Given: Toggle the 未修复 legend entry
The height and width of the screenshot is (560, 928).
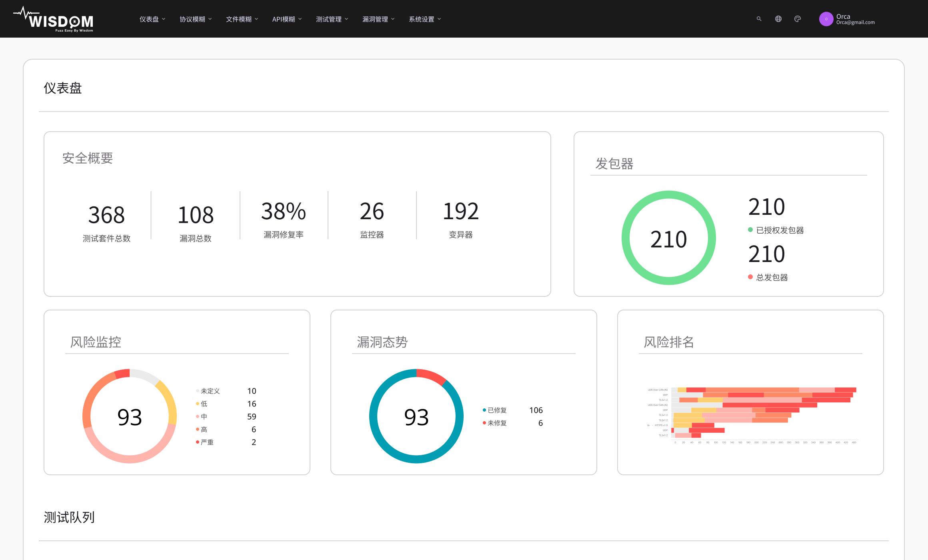Looking at the screenshot, I should [497, 423].
